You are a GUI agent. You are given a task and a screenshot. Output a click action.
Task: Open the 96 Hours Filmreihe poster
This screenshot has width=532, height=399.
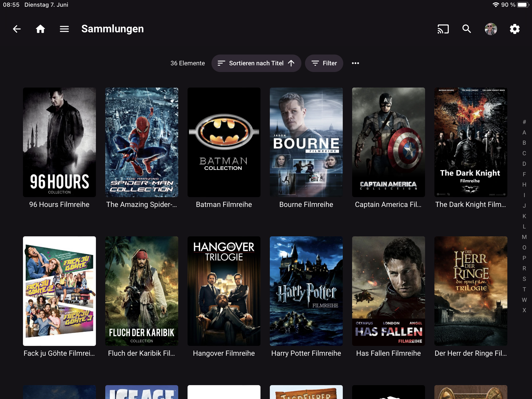[59, 142]
